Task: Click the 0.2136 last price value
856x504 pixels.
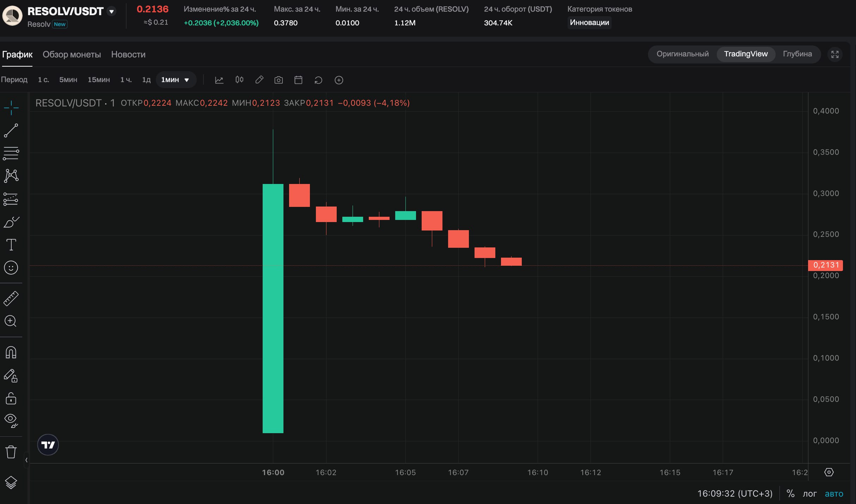Action: tap(153, 9)
